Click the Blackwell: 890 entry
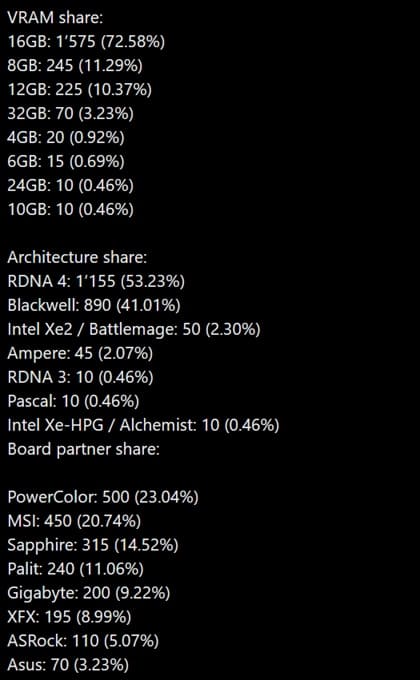The image size is (420, 680). 94,305
